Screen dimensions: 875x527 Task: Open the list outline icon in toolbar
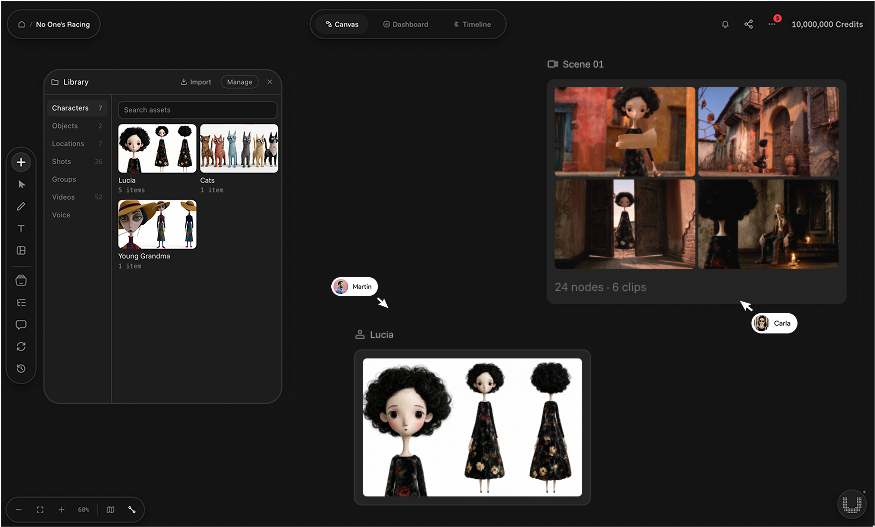click(21, 303)
